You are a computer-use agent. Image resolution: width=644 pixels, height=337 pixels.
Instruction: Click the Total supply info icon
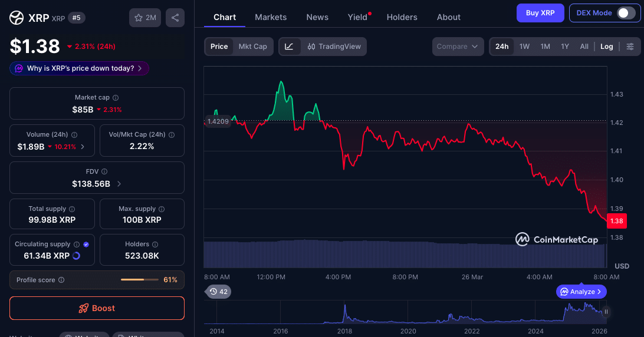click(x=72, y=209)
